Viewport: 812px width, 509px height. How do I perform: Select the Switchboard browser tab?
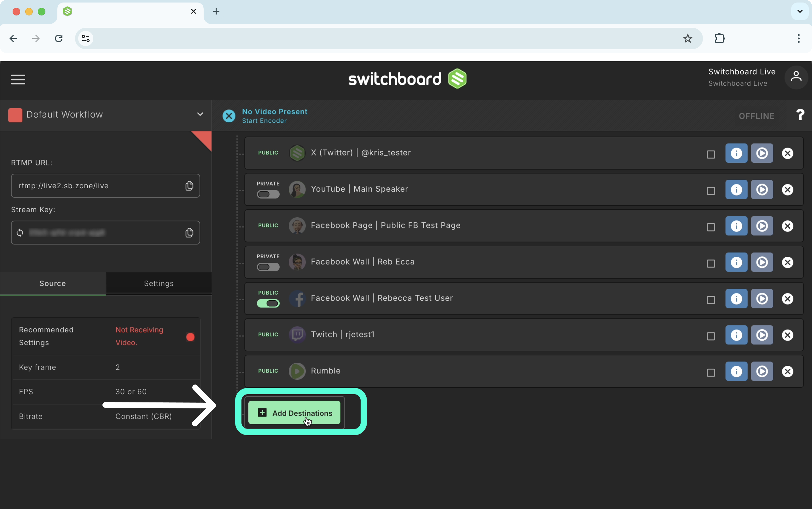coord(130,12)
